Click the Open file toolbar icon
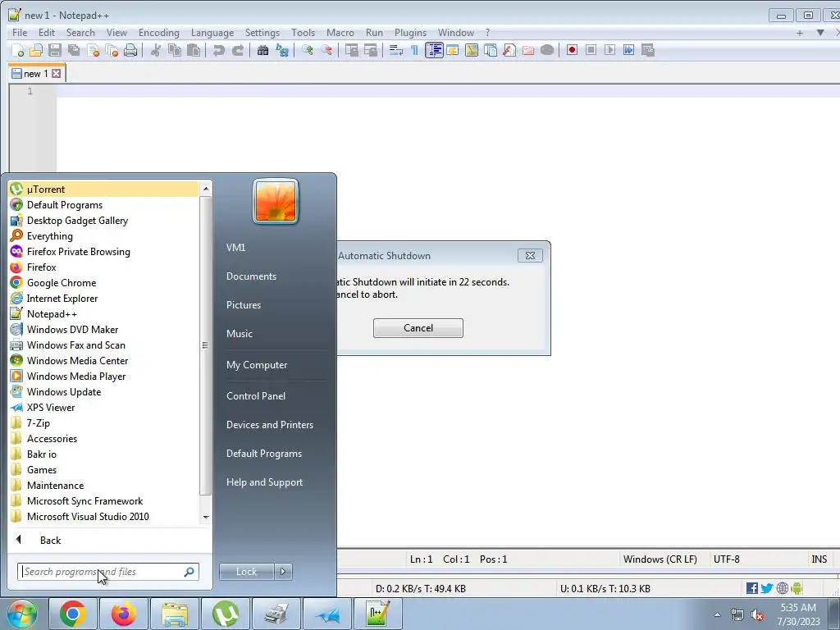840x630 pixels. tap(36, 50)
